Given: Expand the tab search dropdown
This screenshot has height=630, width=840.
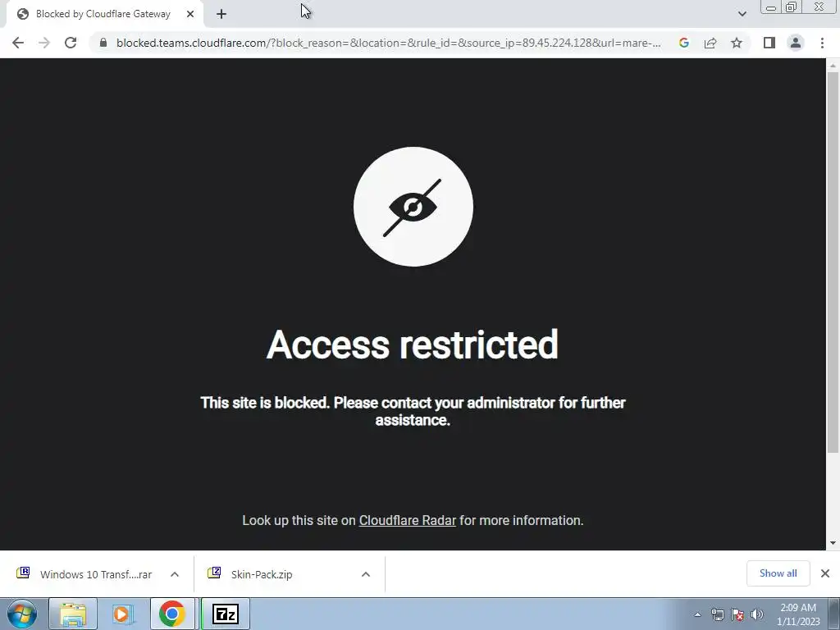Looking at the screenshot, I should (x=742, y=14).
